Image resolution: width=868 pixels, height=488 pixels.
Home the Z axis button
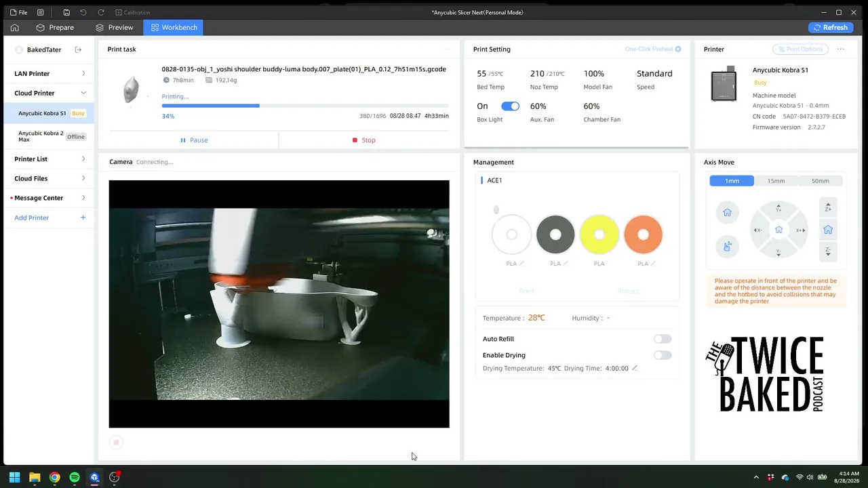828,230
